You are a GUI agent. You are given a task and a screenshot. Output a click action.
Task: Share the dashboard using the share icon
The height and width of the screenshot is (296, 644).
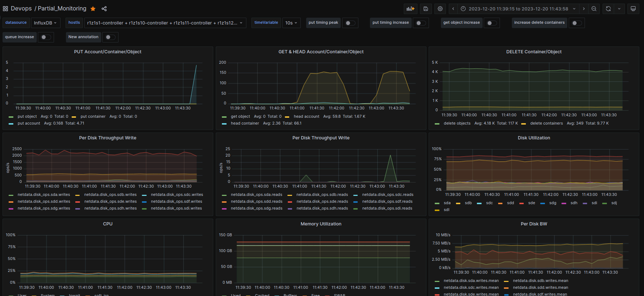(x=104, y=9)
